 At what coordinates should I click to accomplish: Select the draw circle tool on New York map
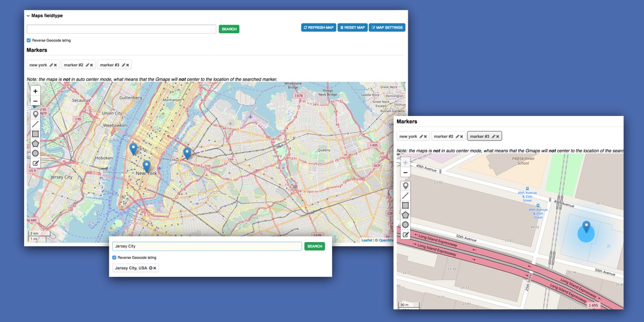[x=35, y=153]
